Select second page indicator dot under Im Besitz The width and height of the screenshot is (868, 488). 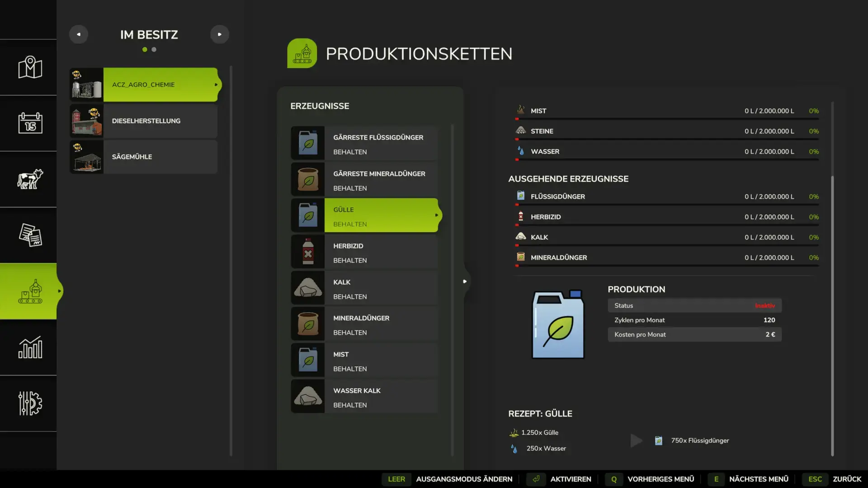point(154,50)
